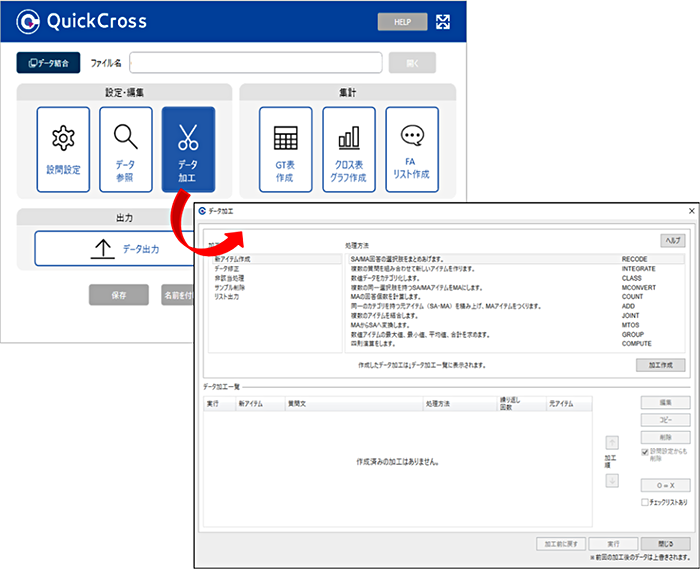Screen dimensions: 700x569
Task: Click the コピー button
Action: (666, 420)
